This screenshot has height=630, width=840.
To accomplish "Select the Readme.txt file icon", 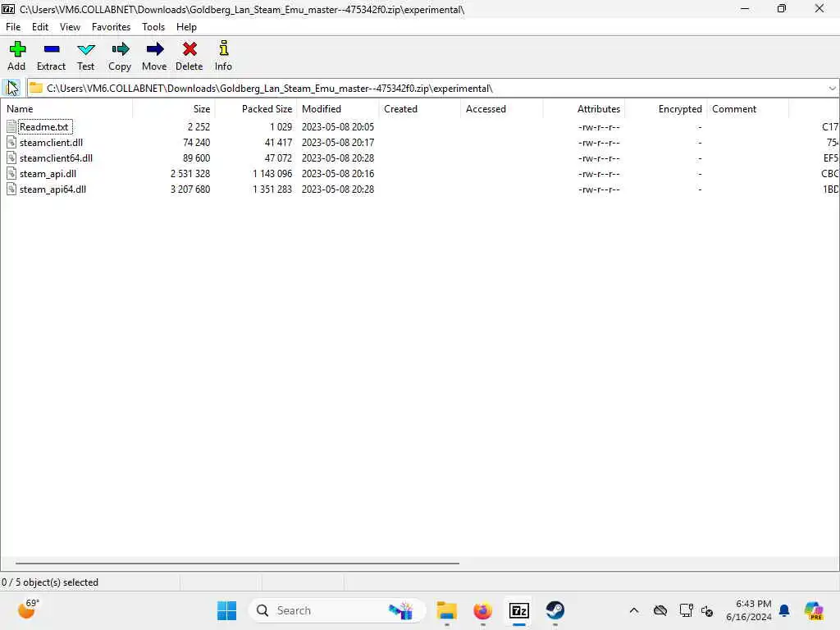I will click(x=11, y=127).
